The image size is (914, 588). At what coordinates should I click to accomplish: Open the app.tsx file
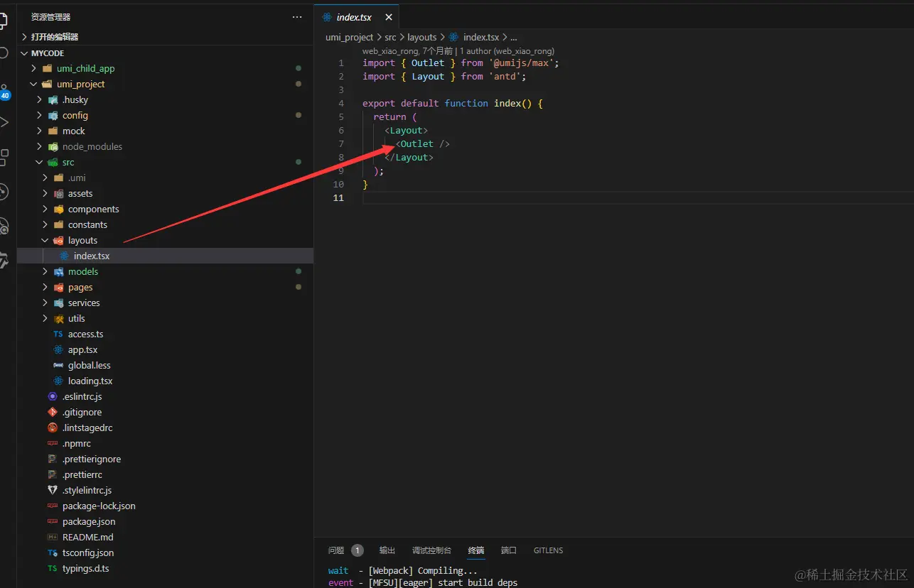tap(165, 350)
